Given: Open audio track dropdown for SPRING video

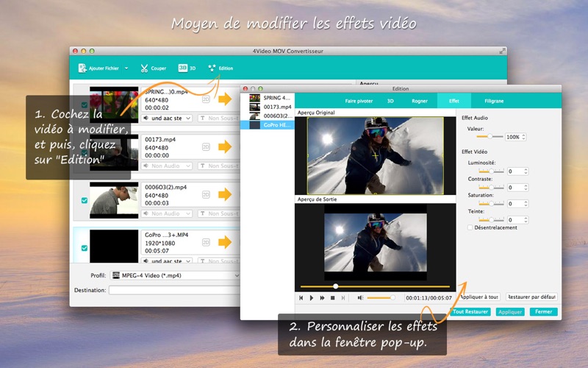Looking at the screenshot, I should pos(167,118).
